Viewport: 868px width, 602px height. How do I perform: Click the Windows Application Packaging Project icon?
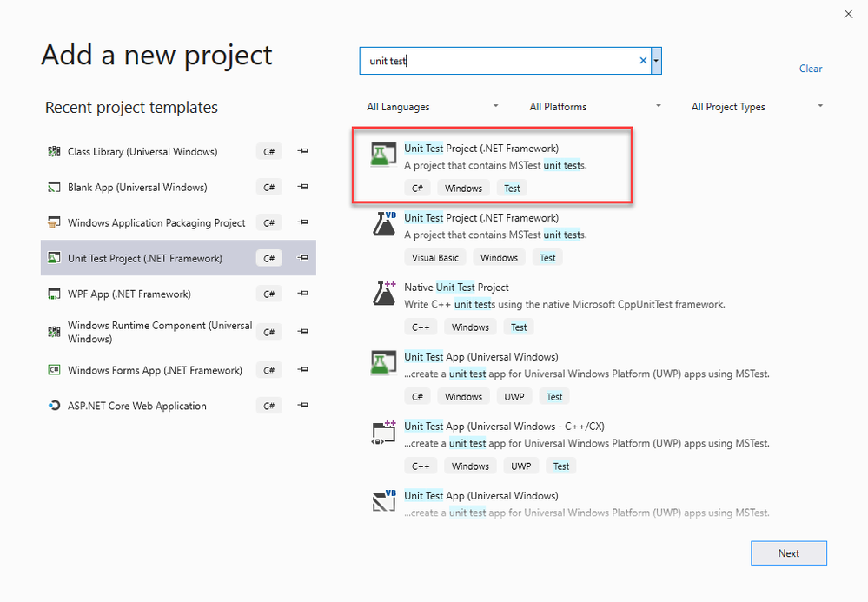click(x=54, y=223)
